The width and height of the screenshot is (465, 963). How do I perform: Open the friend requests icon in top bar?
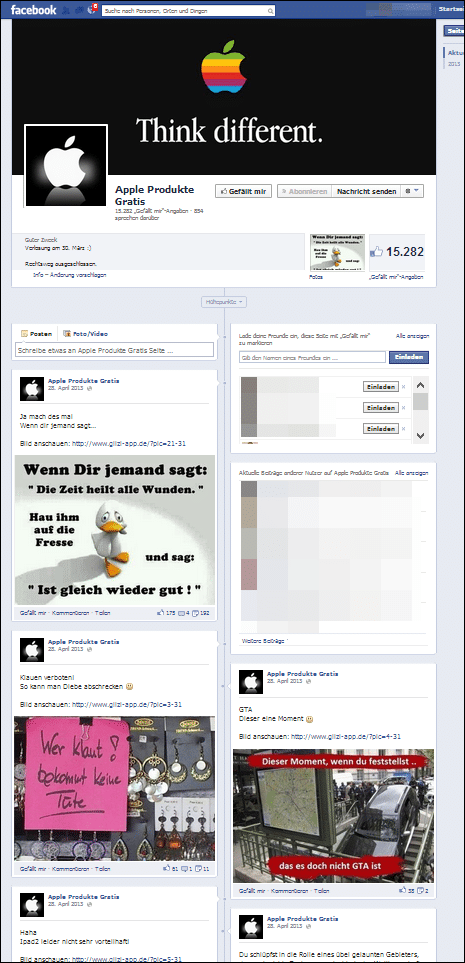coord(66,10)
